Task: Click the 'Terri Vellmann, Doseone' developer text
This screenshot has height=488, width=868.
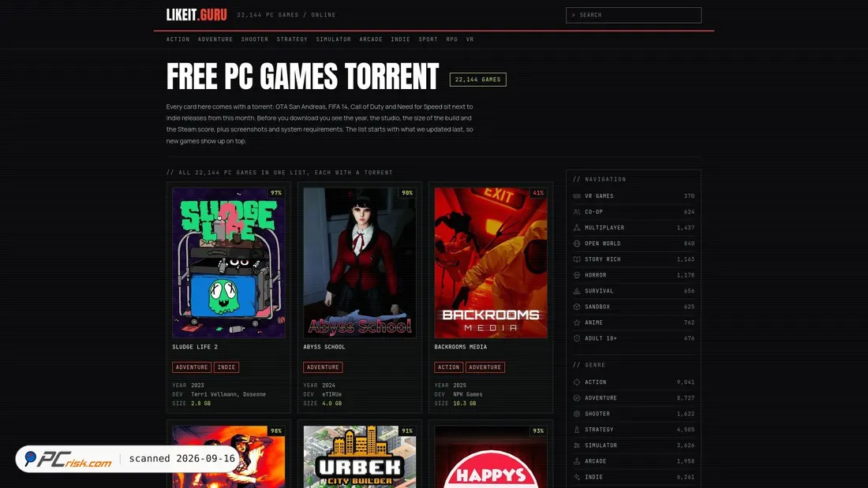Action: [229, 394]
